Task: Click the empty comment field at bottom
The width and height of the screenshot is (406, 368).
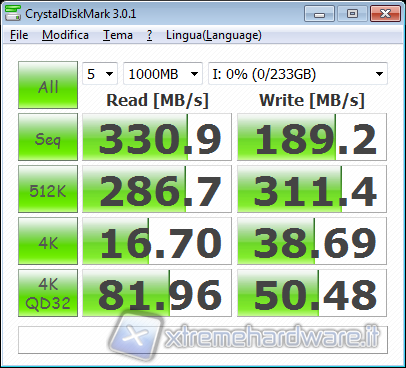Action: coord(203,340)
